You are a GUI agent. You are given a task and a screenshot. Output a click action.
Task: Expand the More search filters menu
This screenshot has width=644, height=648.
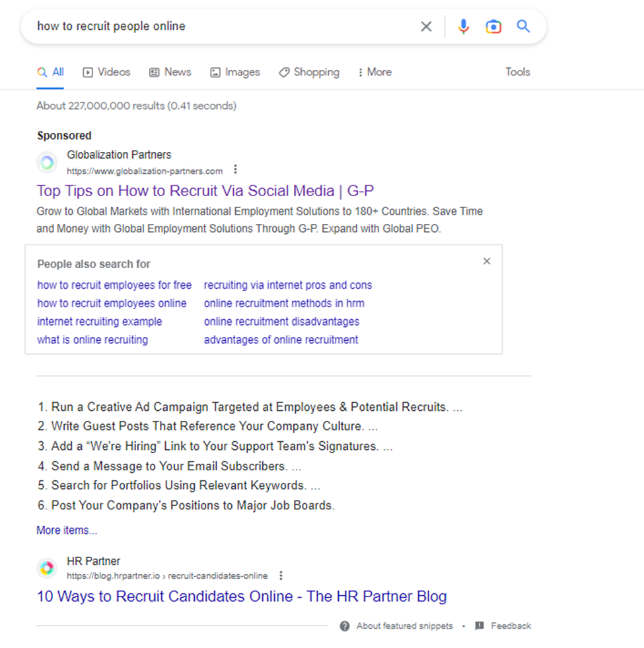(x=375, y=72)
